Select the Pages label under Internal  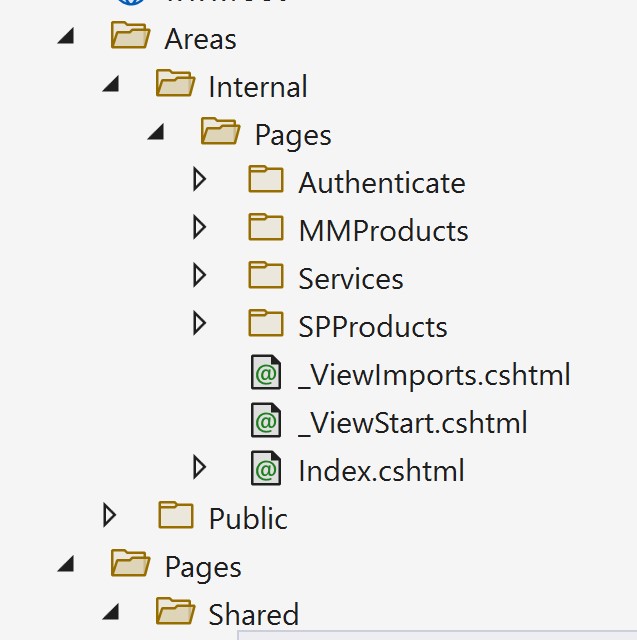(x=293, y=135)
